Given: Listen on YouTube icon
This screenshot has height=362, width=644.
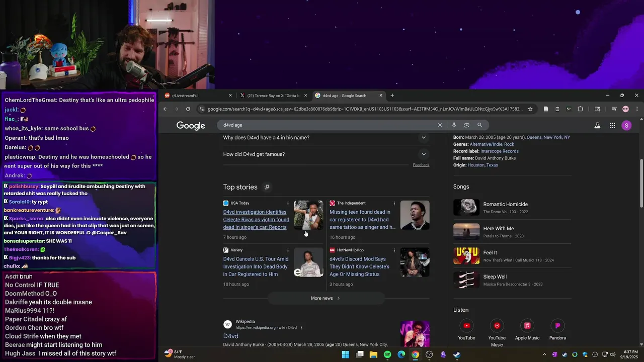Looking at the screenshot, I should pyautogui.click(x=466, y=326).
